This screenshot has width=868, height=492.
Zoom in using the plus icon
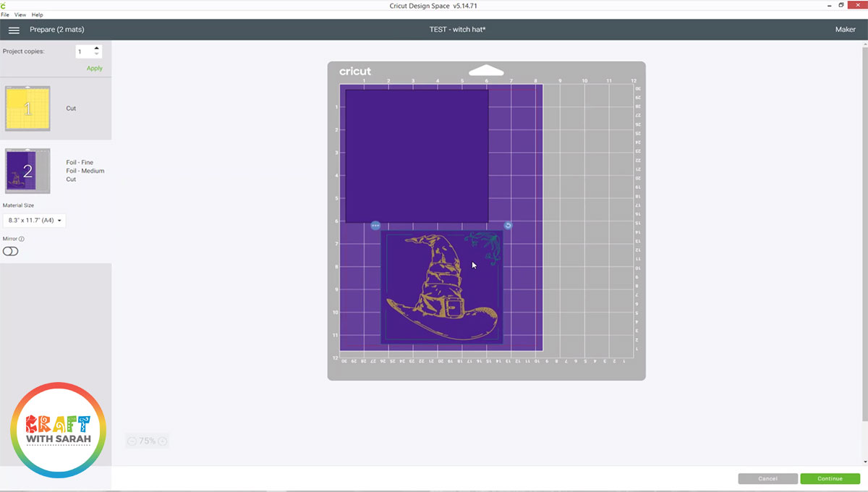click(x=162, y=441)
